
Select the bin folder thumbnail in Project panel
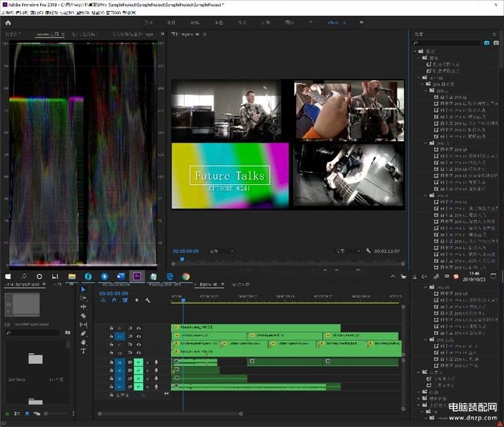[x=35, y=358]
